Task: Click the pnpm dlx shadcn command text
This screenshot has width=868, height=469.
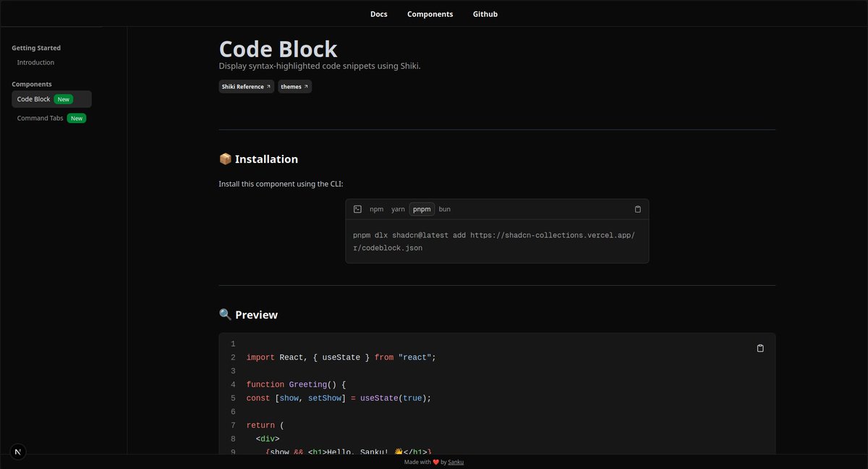Action: click(494, 242)
